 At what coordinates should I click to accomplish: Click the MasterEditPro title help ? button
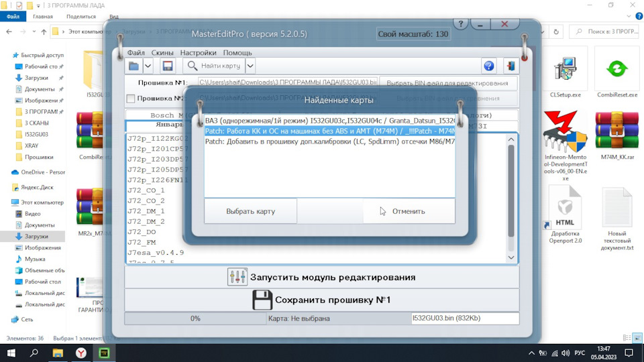(461, 24)
